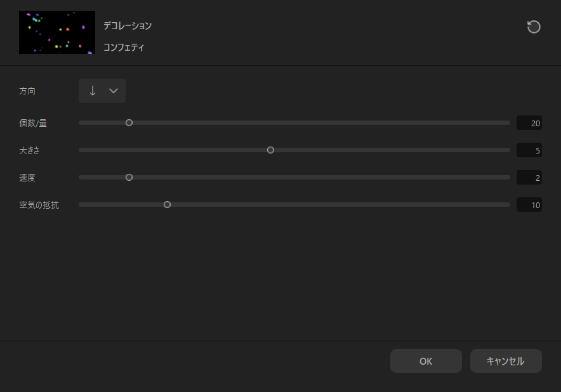The height and width of the screenshot is (392, 561).
Task: Focus the 速度 value field showing 2
Action: [529, 178]
